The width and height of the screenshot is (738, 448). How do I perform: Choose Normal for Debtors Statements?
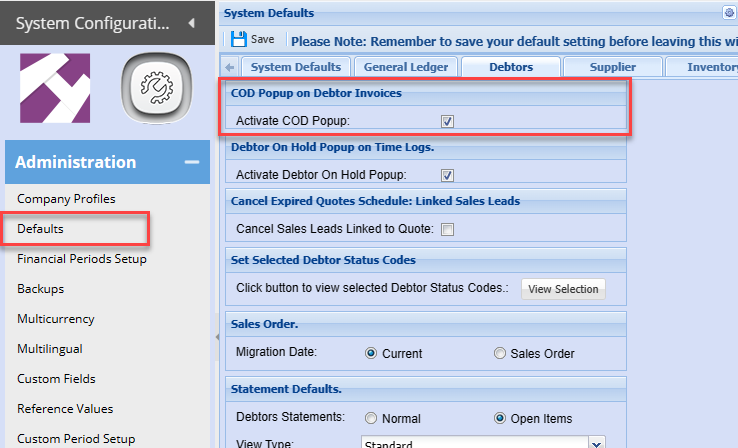coord(372,418)
